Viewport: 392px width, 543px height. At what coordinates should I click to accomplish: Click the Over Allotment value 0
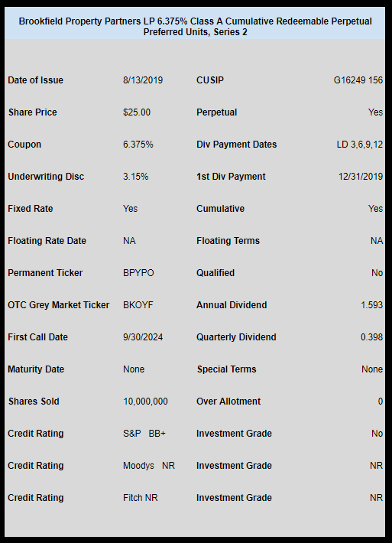click(381, 402)
